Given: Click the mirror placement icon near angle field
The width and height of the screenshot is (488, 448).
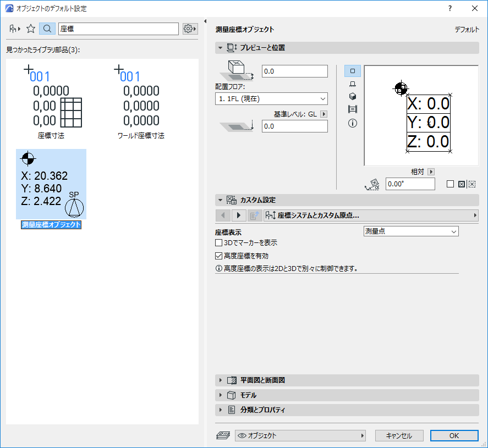Looking at the screenshot, I should coord(462,184).
